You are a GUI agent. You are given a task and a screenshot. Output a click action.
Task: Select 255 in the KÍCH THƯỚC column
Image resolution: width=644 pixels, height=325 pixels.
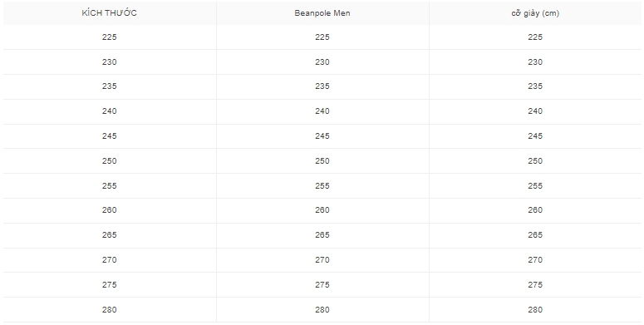pyautogui.click(x=109, y=186)
